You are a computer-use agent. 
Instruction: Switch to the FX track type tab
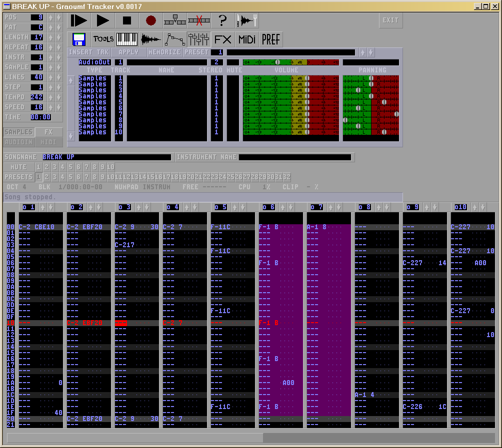pyautogui.click(x=48, y=132)
